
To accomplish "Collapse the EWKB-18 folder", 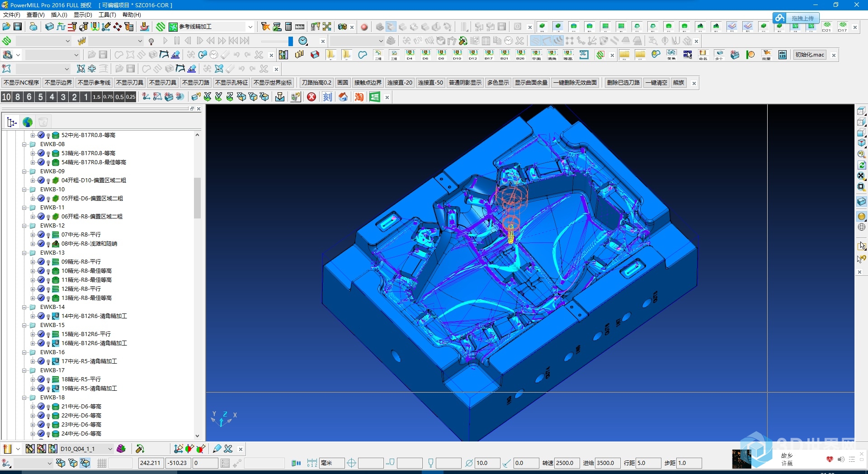I will point(25,398).
